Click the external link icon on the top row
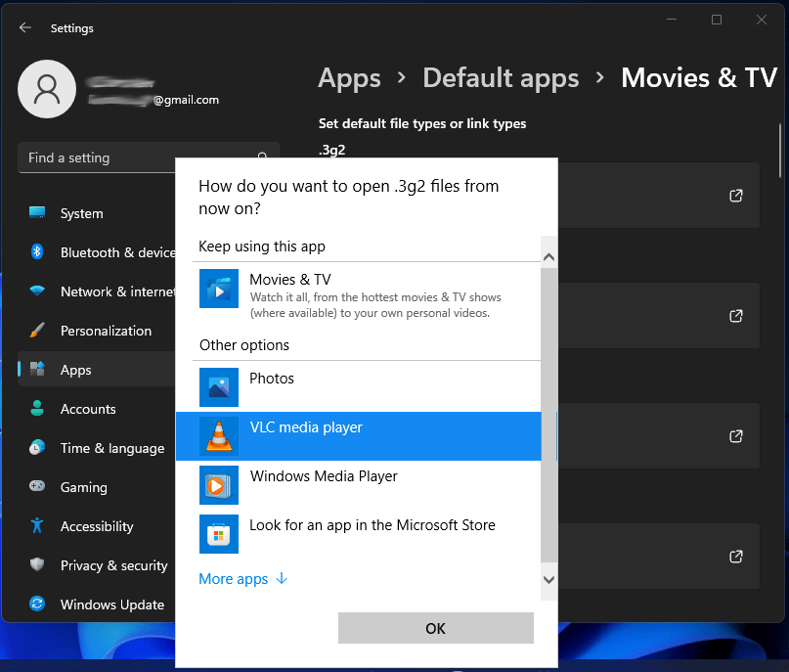This screenshot has width=789, height=672. click(x=735, y=196)
